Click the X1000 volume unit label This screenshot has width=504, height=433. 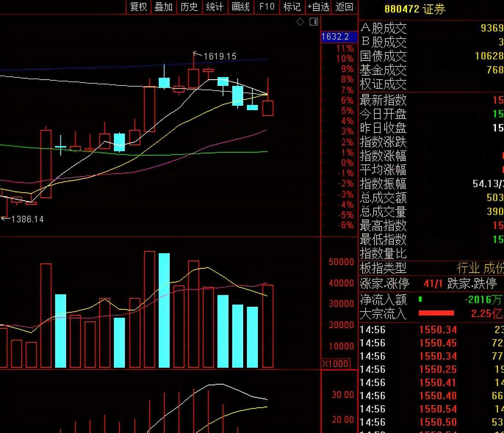(x=335, y=363)
